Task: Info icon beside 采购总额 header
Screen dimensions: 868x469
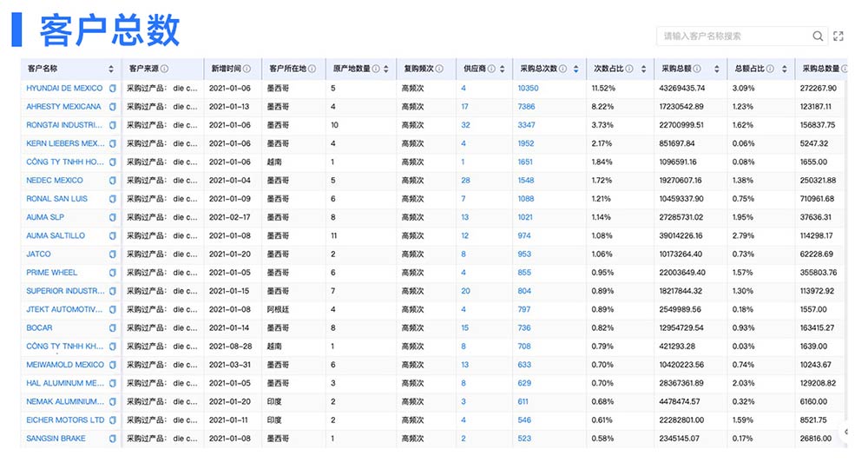Action: 697,69
